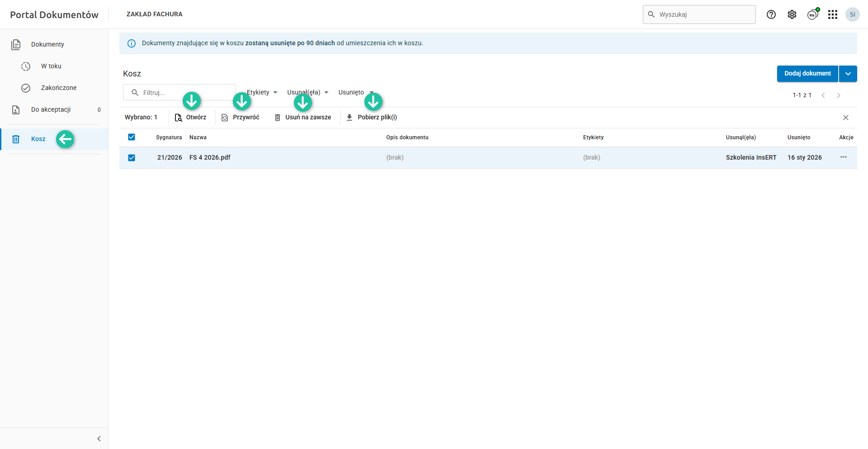Open the Dodaj dokument arrow dropdown

point(848,74)
